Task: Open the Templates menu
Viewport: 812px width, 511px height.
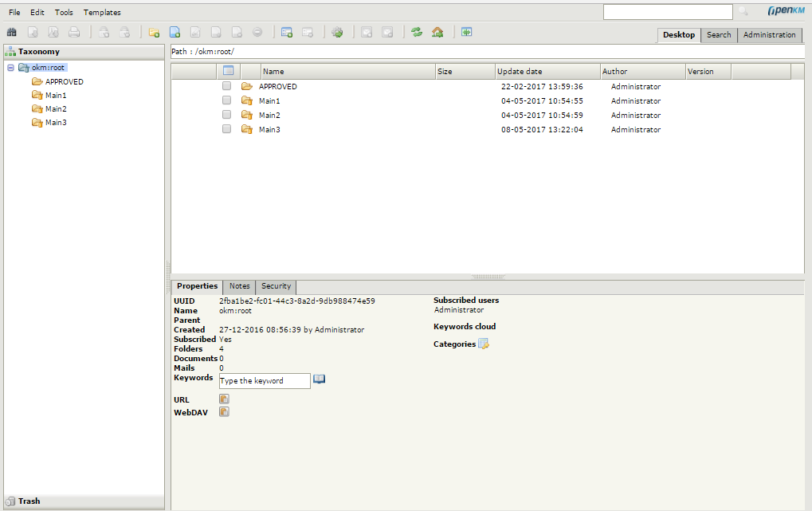Action: coord(102,13)
